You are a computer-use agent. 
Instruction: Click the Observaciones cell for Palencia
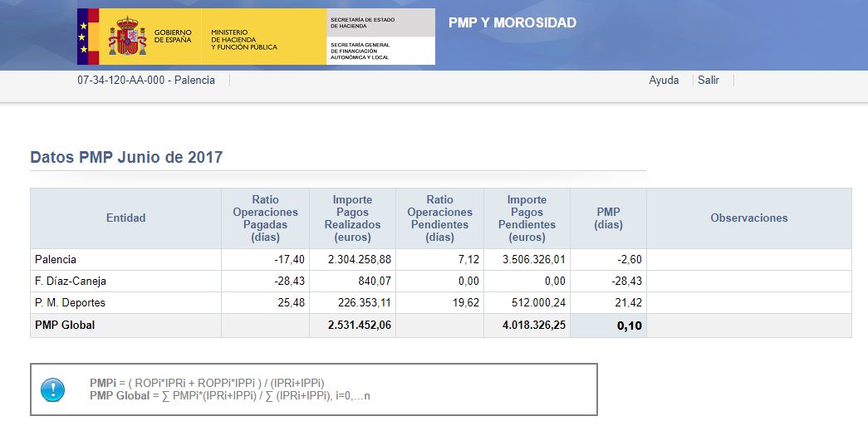[748, 260]
